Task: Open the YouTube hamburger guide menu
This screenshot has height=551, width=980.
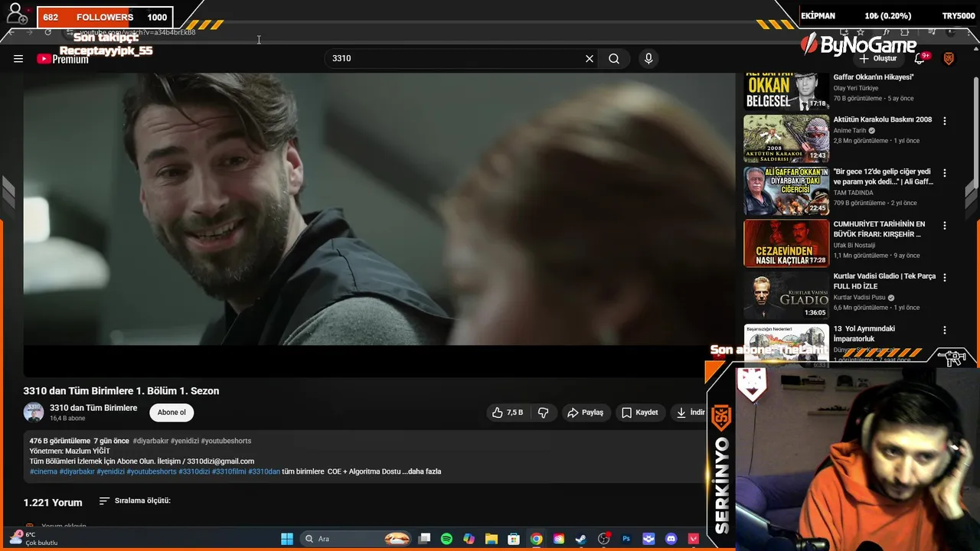Action: tap(18, 58)
